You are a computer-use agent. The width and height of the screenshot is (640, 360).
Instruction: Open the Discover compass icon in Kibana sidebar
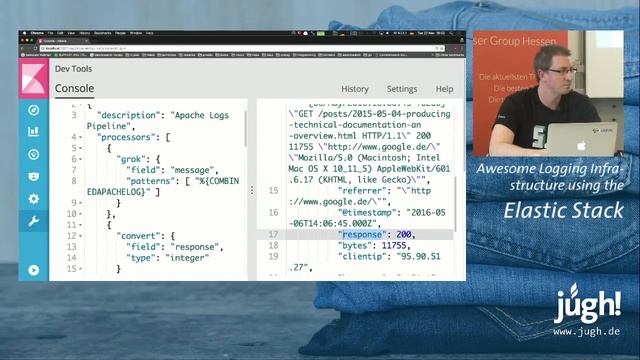click(33, 110)
